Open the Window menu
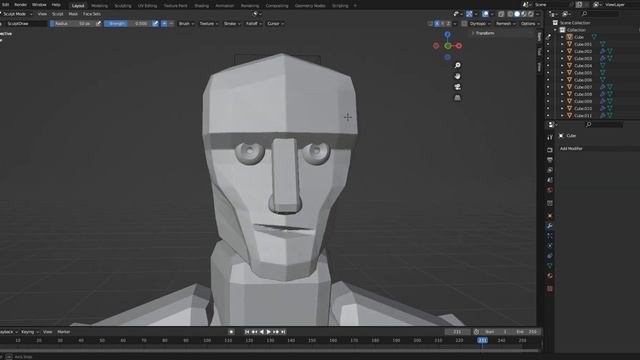The image size is (640, 360). point(39,4)
